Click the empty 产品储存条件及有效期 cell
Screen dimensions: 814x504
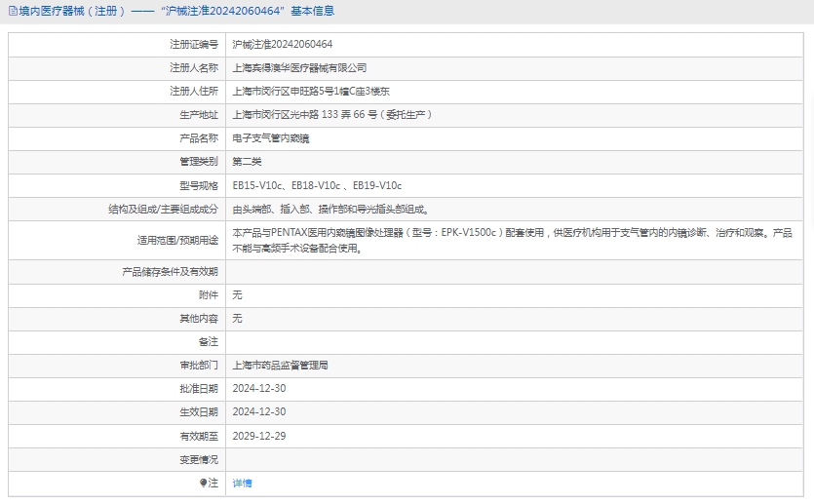[x=516, y=271]
